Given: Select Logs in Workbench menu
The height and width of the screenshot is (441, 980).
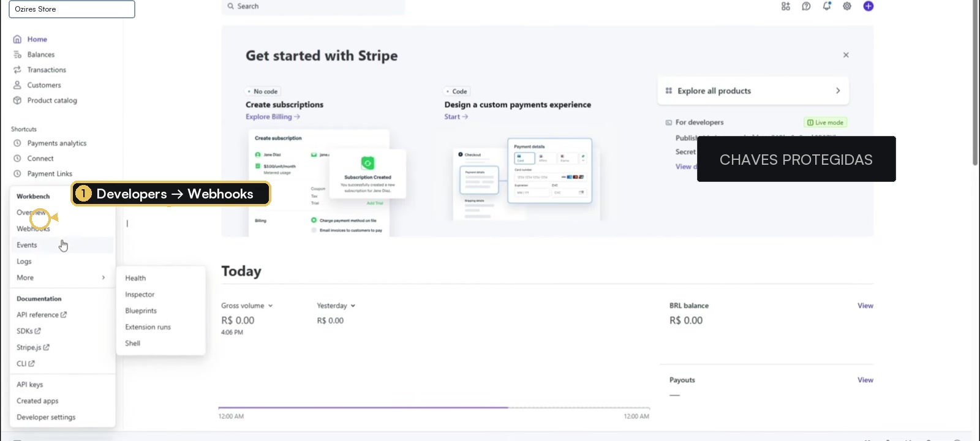Looking at the screenshot, I should point(62,262).
